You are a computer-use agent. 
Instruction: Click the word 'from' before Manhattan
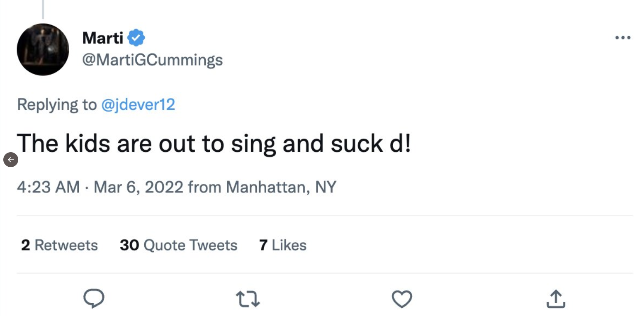pyautogui.click(x=204, y=187)
